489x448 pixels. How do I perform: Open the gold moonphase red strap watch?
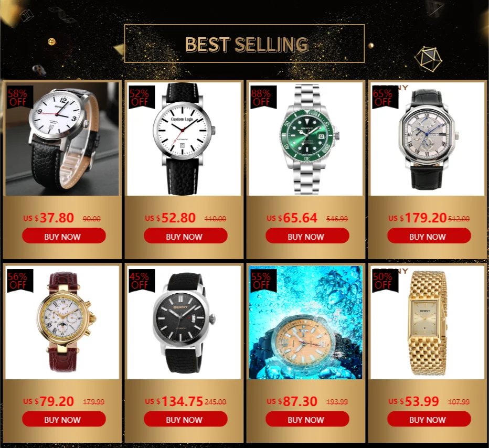pos(62,322)
